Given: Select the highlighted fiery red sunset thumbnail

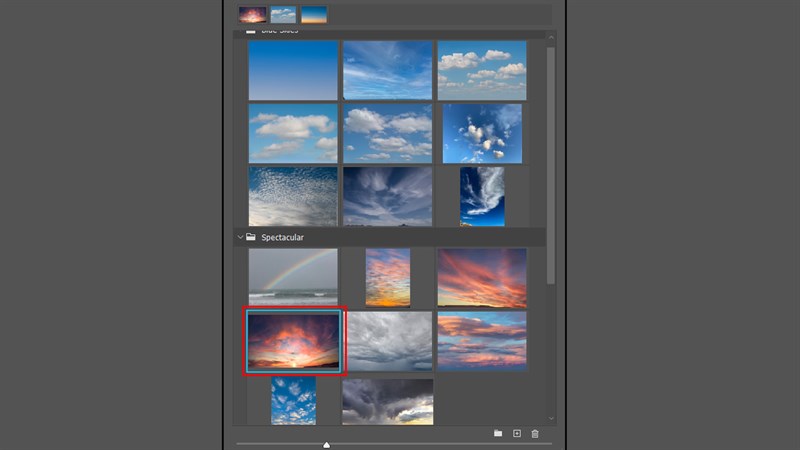Looking at the screenshot, I should tap(293, 341).
